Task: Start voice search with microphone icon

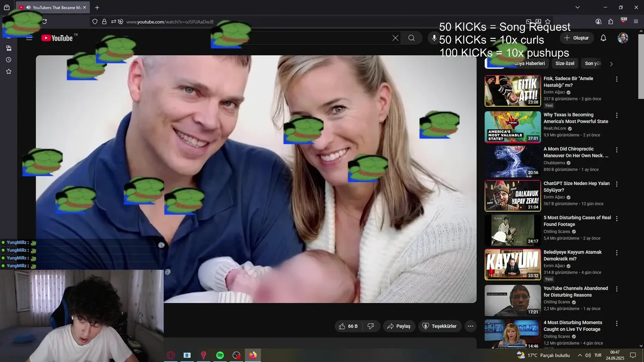Action: click(435, 38)
